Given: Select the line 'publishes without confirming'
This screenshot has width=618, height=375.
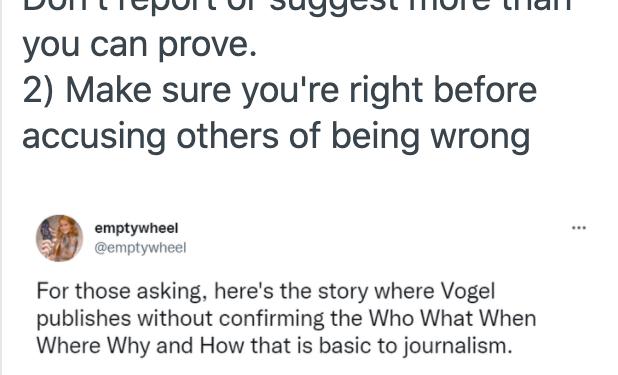Looking at the screenshot, I should point(286,318).
